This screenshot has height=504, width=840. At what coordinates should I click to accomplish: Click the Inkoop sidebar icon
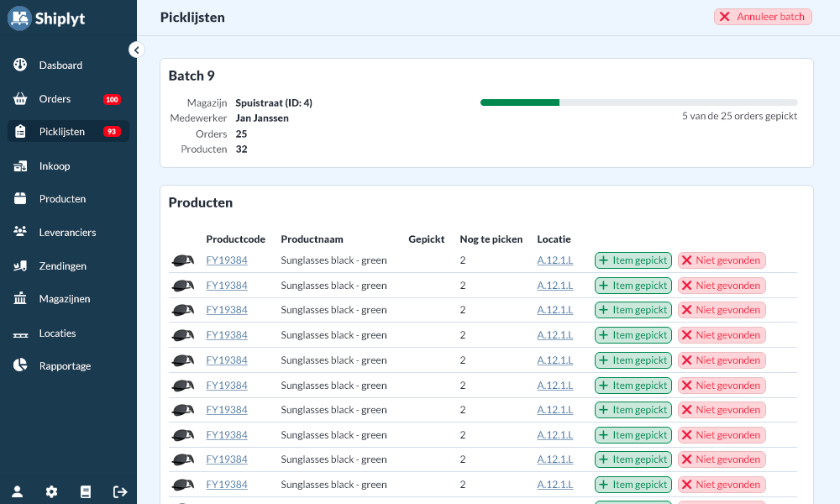21,166
